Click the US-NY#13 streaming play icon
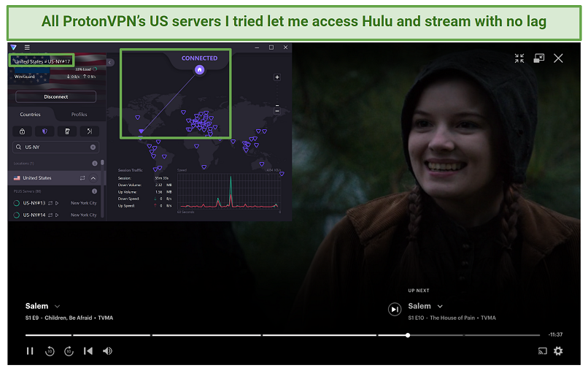Image resolution: width=588 pixels, height=368 pixels. coord(57,203)
